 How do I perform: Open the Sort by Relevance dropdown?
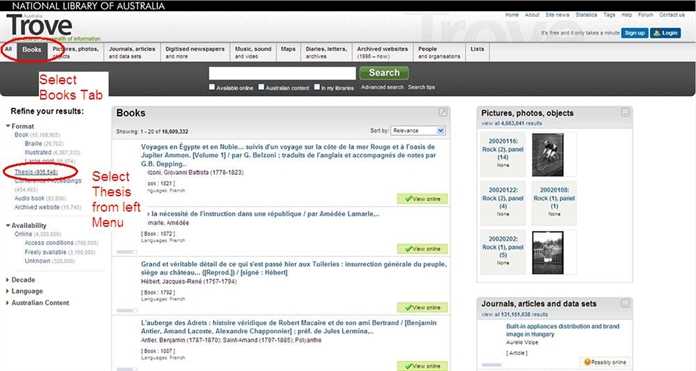pyautogui.click(x=418, y=131)
